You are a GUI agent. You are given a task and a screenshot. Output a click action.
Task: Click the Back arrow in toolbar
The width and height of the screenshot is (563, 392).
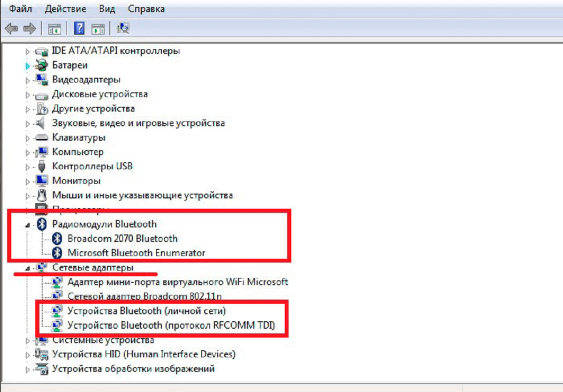[x=11, y=29]
